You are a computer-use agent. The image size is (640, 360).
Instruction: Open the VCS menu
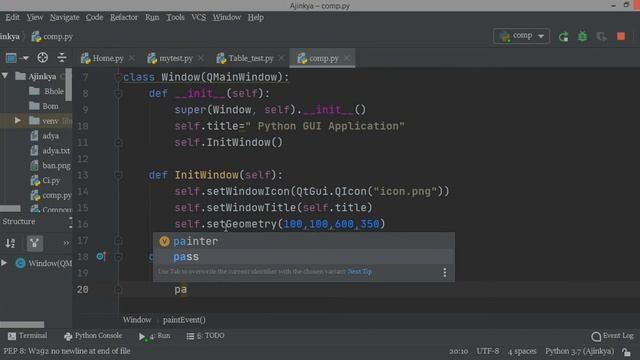click(199, 17)
